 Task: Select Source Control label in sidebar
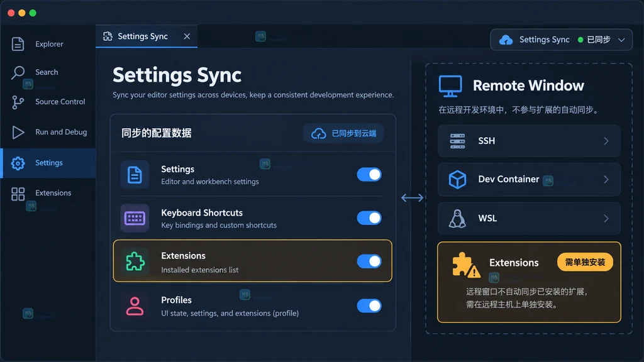coord(60,102)
